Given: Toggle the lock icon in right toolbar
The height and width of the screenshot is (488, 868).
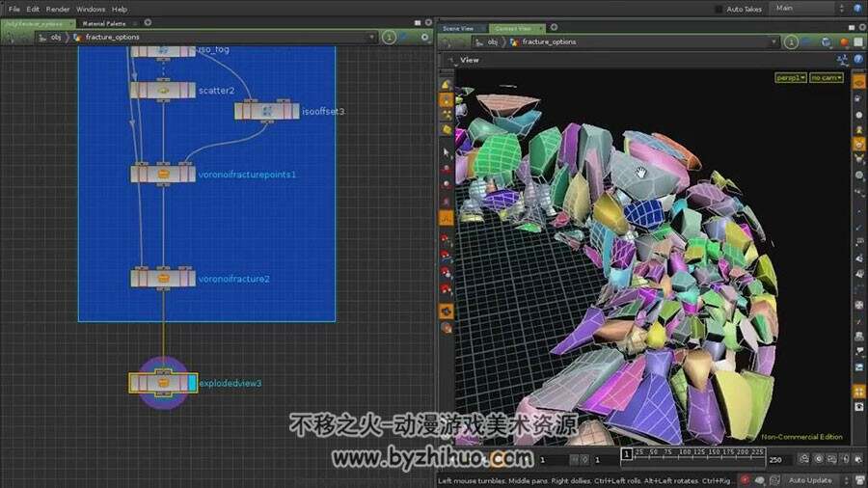Looking at the screenshot, I should [x=858, y=99].
